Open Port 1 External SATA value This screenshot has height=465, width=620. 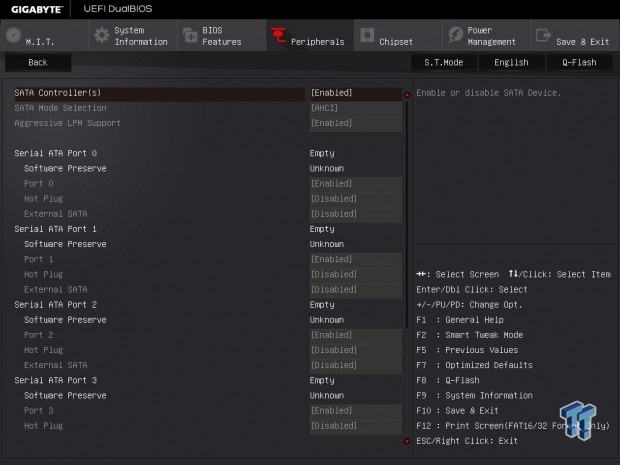click(356, 289)
